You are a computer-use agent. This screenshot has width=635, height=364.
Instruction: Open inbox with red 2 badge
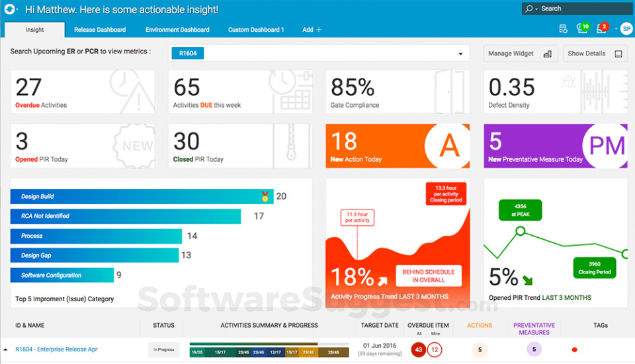[x=601, y=28]
